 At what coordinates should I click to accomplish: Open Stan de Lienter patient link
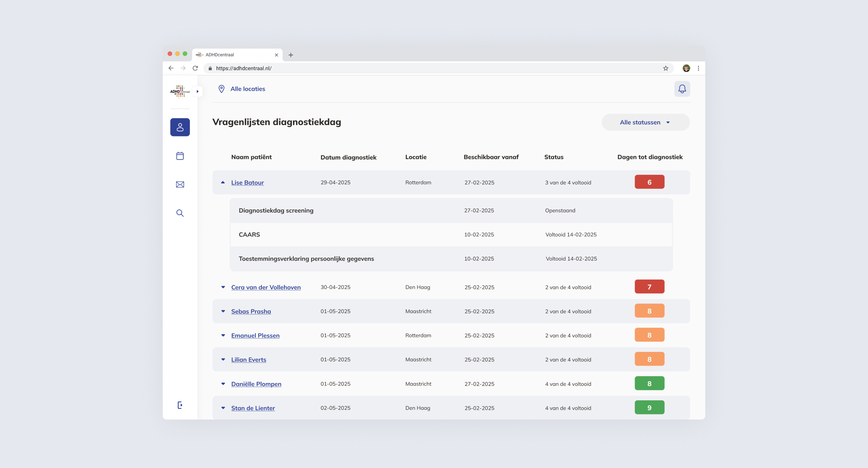253,408
